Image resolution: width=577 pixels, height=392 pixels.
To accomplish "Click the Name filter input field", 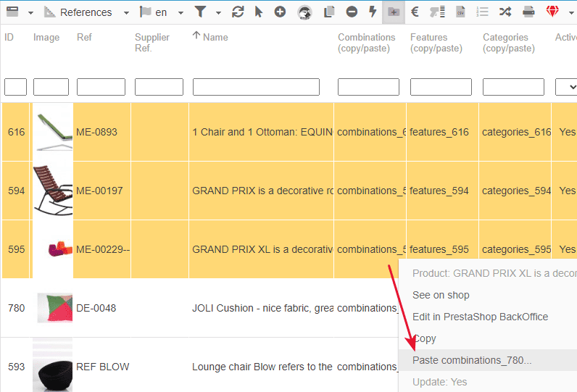I will pyautogui.click(x=256, y=87).
